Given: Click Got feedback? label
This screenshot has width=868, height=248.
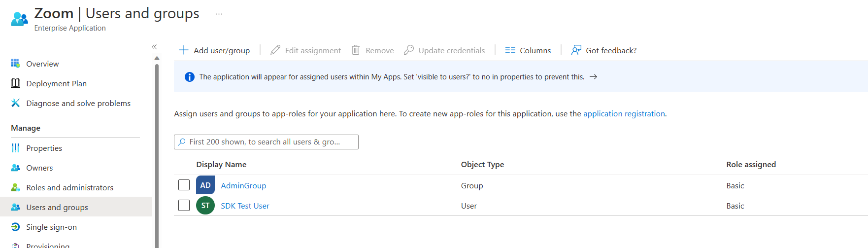Looking at the screenshot, I should tap(611, 50).
